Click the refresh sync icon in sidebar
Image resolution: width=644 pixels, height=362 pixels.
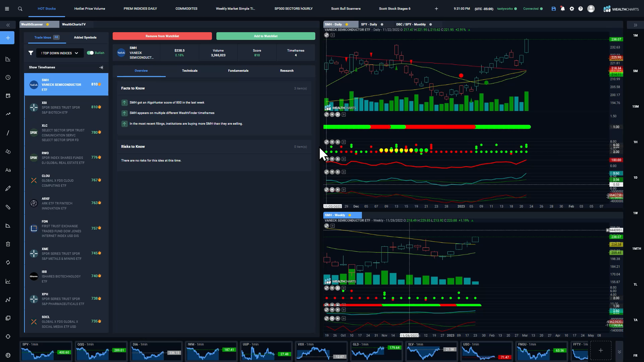click(x=8, y=262)
